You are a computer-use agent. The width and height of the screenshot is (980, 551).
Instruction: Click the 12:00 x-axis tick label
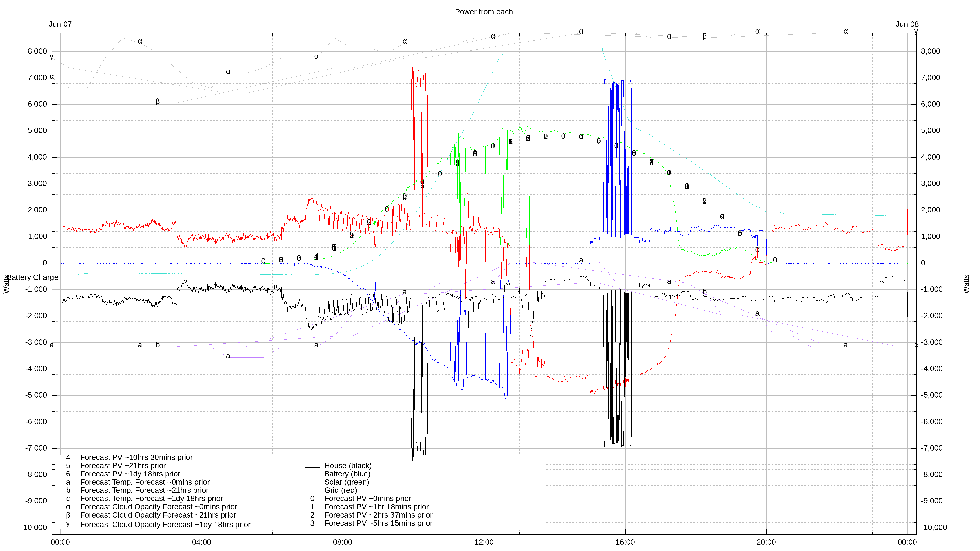click(x=484, y=542)
